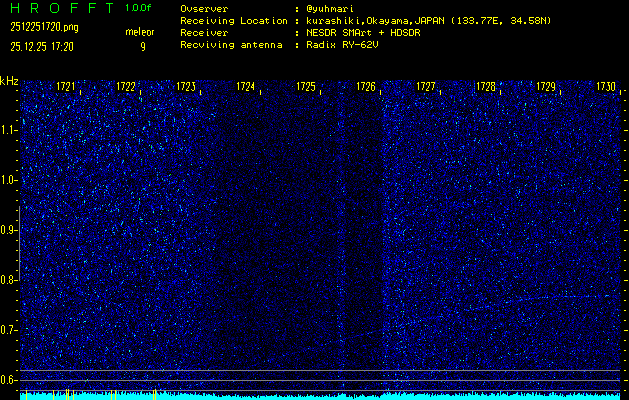Image resolution: width=629 pixels, height=400 pixels.
Task: Click the 1724 time marker
Action: 246,87
